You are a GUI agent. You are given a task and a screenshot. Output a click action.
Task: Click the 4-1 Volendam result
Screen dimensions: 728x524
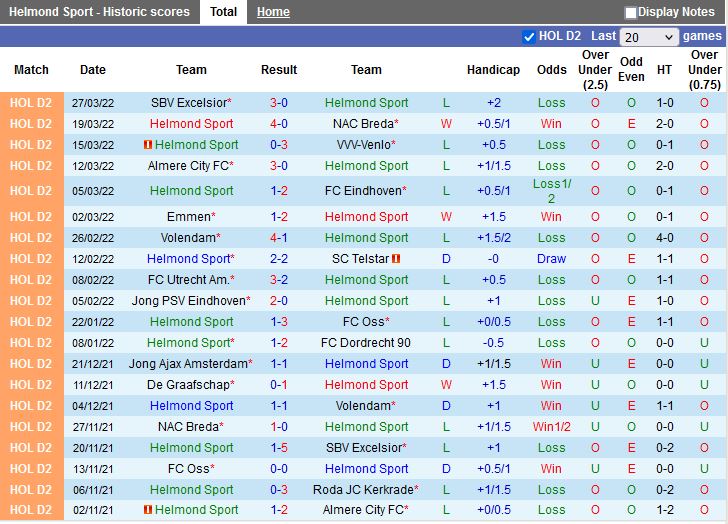(279, 238)
